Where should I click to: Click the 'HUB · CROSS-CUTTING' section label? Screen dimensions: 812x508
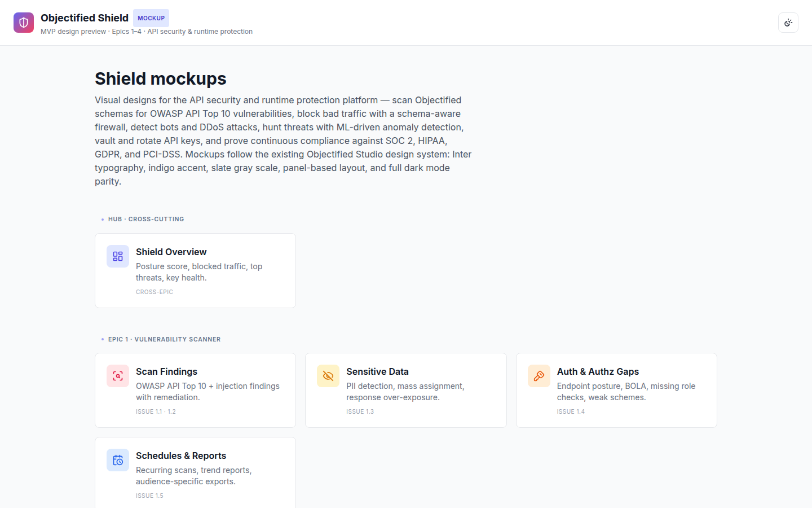point(146,219)
